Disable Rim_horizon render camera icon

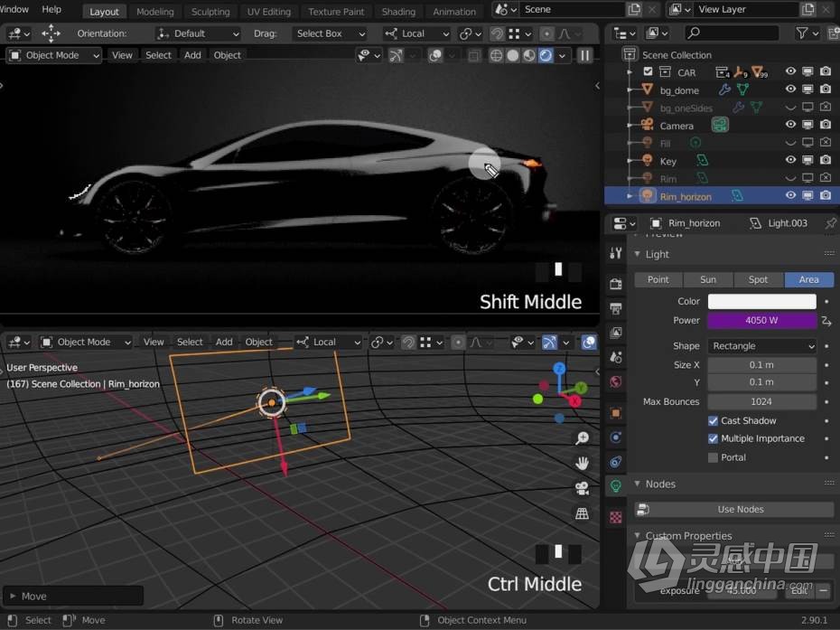pos(826,196)
